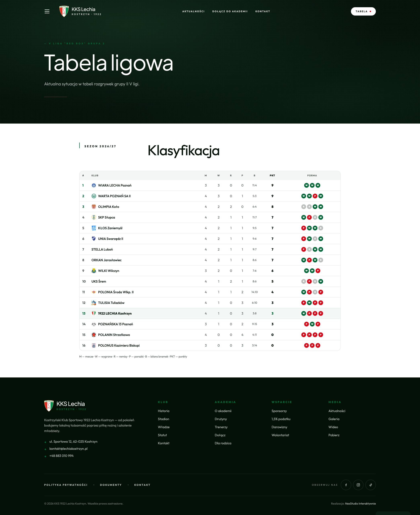Open the Aktualności nav item
The height and width of the screenshot is (515, 420).
tap(193, 11)
